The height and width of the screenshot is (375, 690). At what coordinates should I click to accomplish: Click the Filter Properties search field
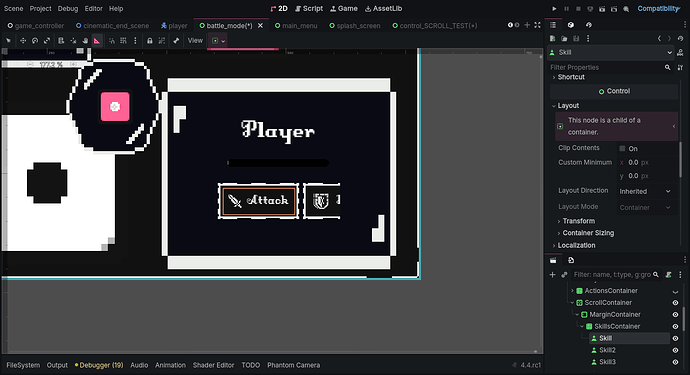coord(611,67)
